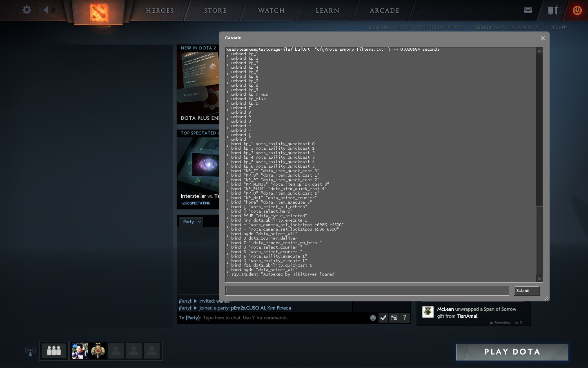Click the fourth empty party slot
The width and height of the screenshot is (588, 368).
click(134, 351)
